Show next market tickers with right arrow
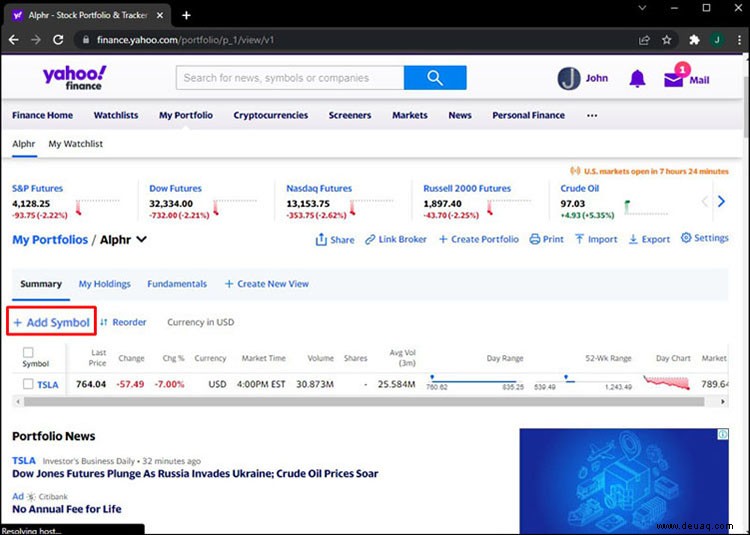Screen dimensions: 750x535 point(721,201)
